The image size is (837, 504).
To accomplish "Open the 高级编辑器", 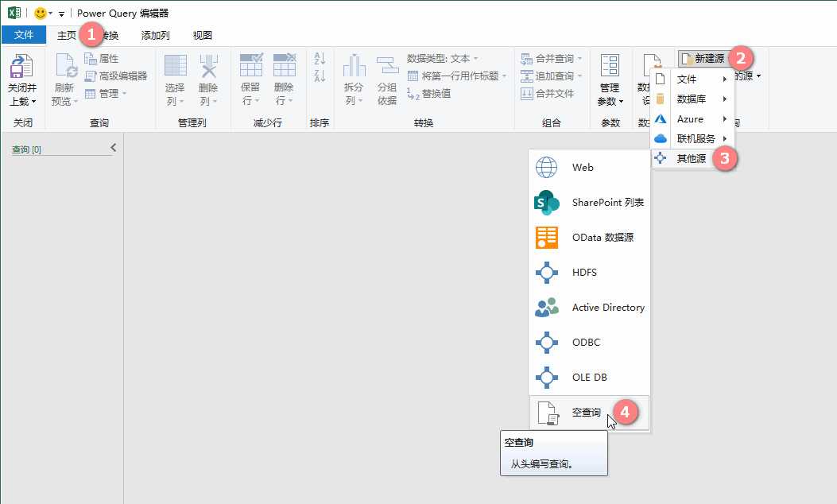I will pos(116,76).
